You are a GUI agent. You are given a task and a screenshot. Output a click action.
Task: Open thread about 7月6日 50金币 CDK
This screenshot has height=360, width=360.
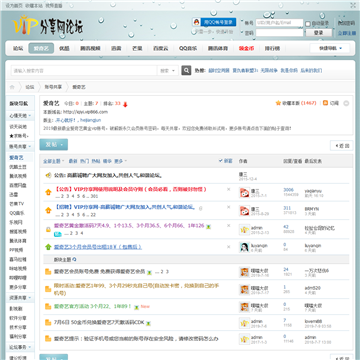[99, 323]
